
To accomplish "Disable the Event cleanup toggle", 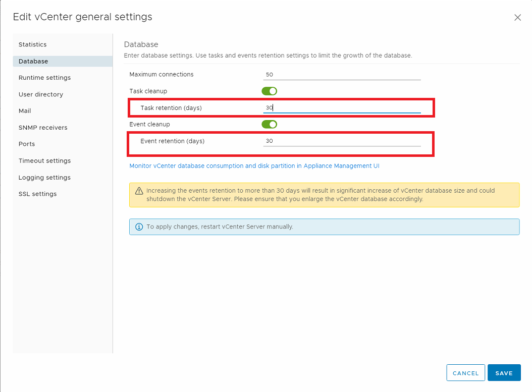I will pyautogui.click(x=270, y=125).
